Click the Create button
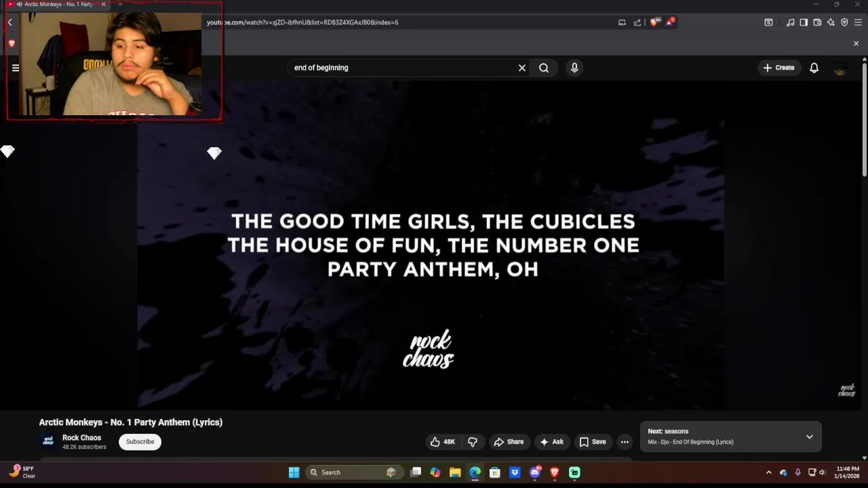 [778, 68]
